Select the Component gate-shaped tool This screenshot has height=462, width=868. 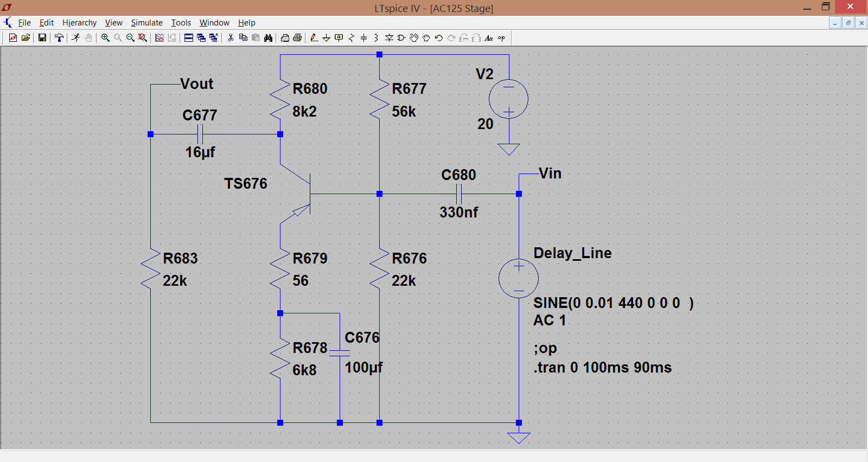pos(401,37)
